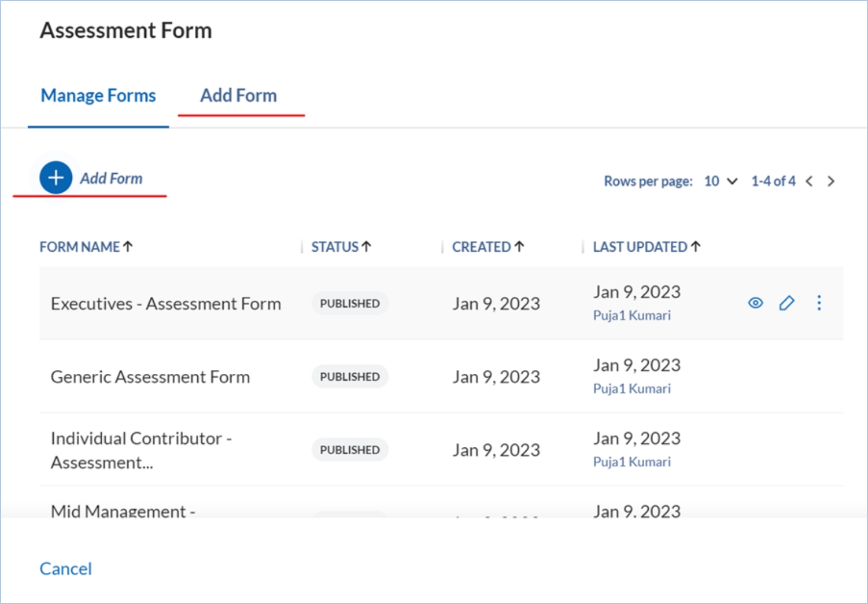Open the Mid Management form row
This screenshot has width=868, height=604.
[x=123, y=511]
